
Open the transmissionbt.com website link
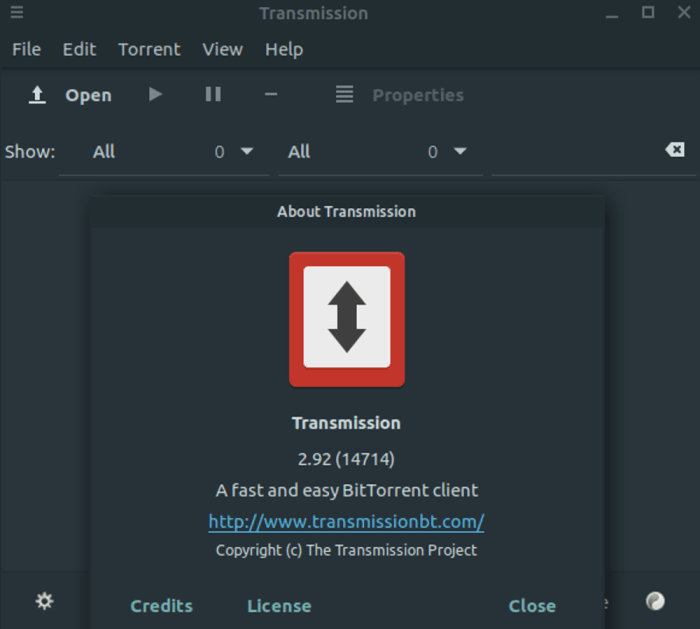tap(346, 521)
